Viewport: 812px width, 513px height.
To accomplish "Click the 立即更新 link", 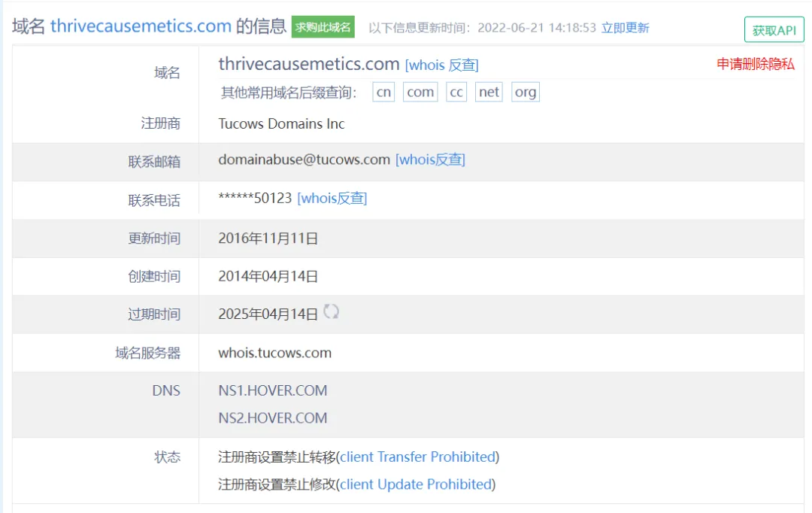I will coord(625,28).
